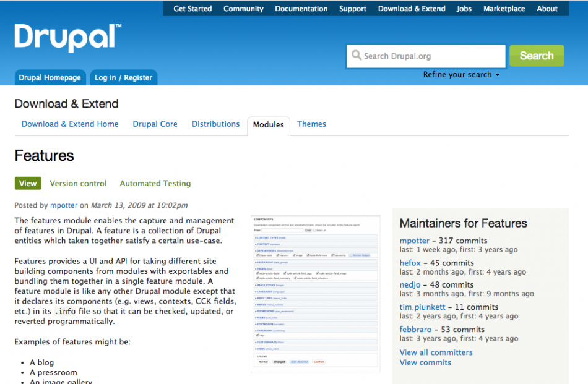Click the magnifier icon in search box
The image size is (588, 384).
click(357, 56)
